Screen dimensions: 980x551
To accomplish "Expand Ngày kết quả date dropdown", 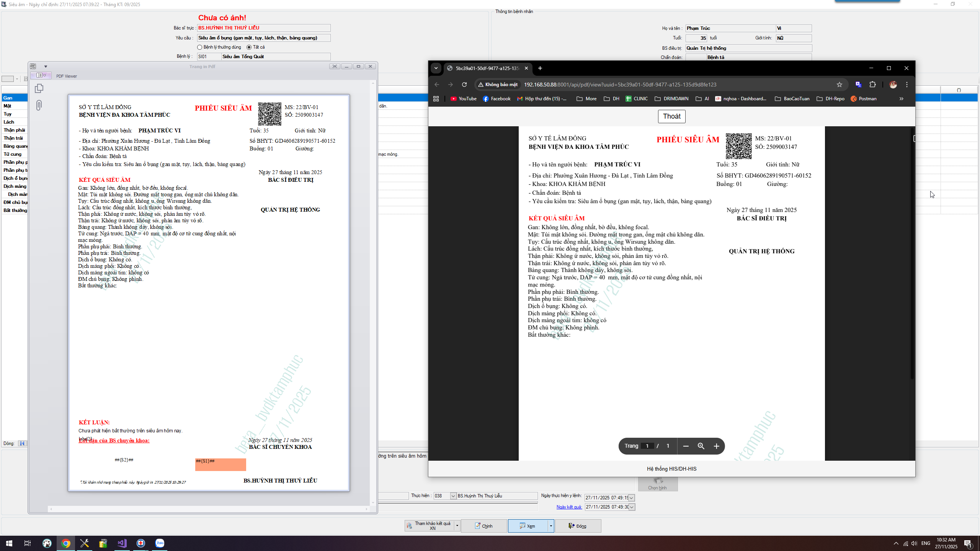I will 632,507.
